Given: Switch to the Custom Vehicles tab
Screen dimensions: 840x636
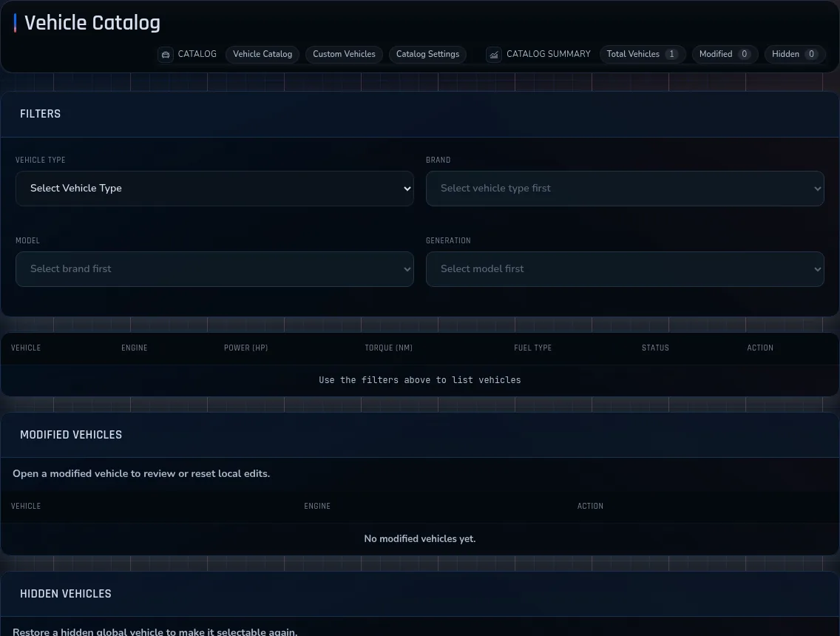Looking at the screenshot, I should (344, 54).
